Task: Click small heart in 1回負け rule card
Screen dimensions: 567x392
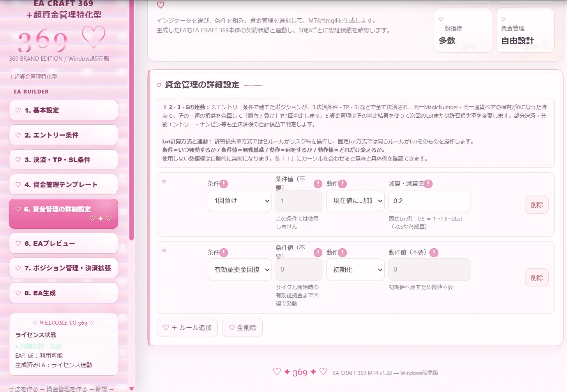Action: point(164,182)
